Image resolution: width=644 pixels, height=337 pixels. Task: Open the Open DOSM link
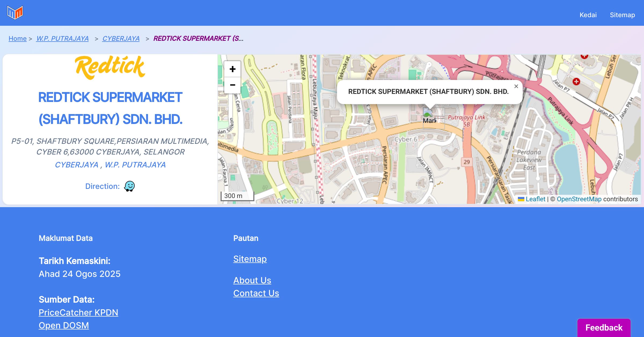click(x=64, y=325)
